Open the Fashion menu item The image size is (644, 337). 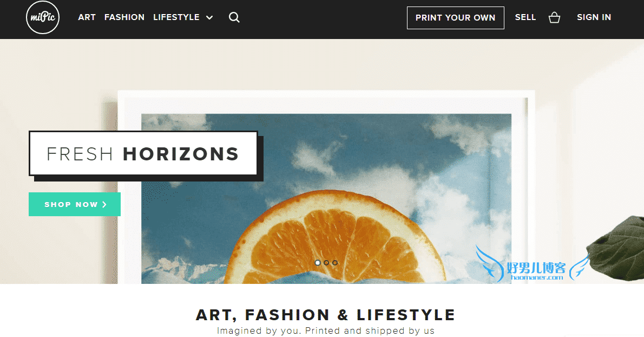pos(124,17)
